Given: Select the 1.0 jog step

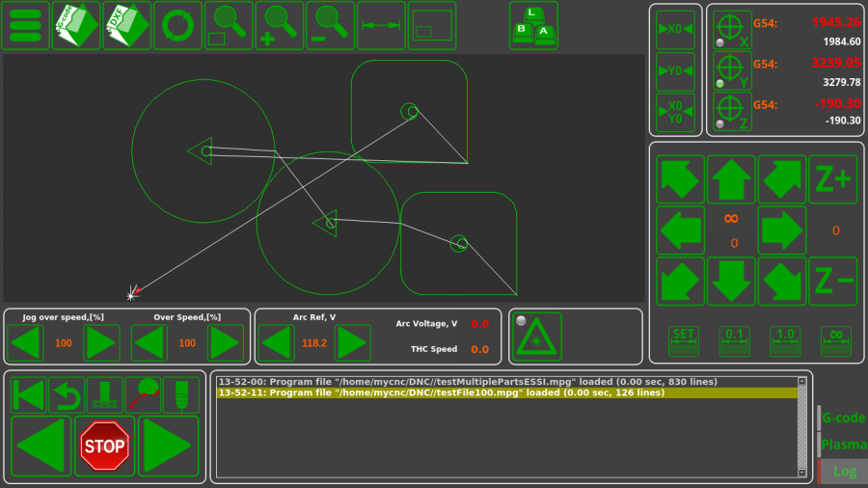Looking at the screenshot, I should (785, 341).
